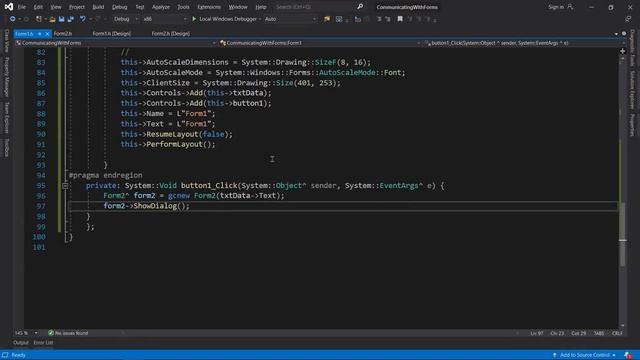640x360 pixels.
Task: Click the Live Share icon at top right
Action: pos(628,19)
